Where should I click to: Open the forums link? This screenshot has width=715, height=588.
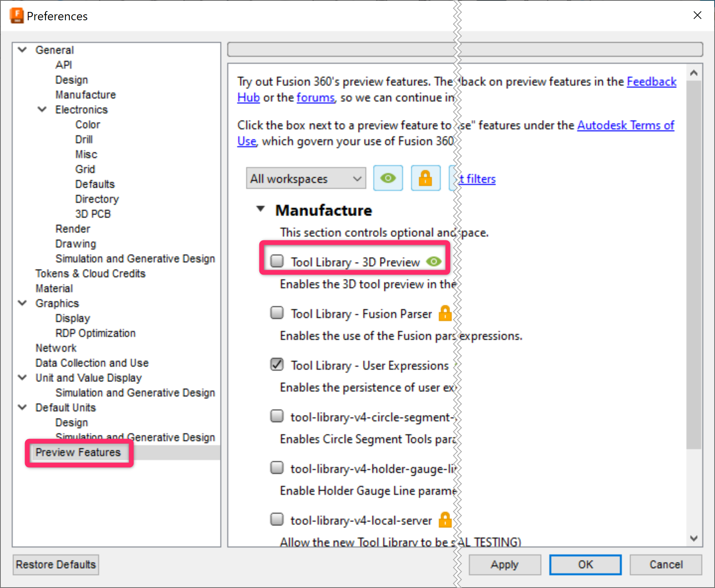[316, 98]
